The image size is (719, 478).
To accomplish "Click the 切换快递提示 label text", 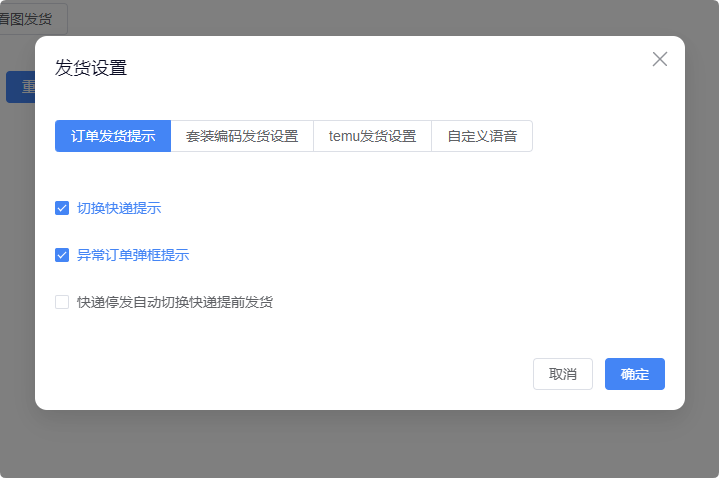I will coord(119,209).
